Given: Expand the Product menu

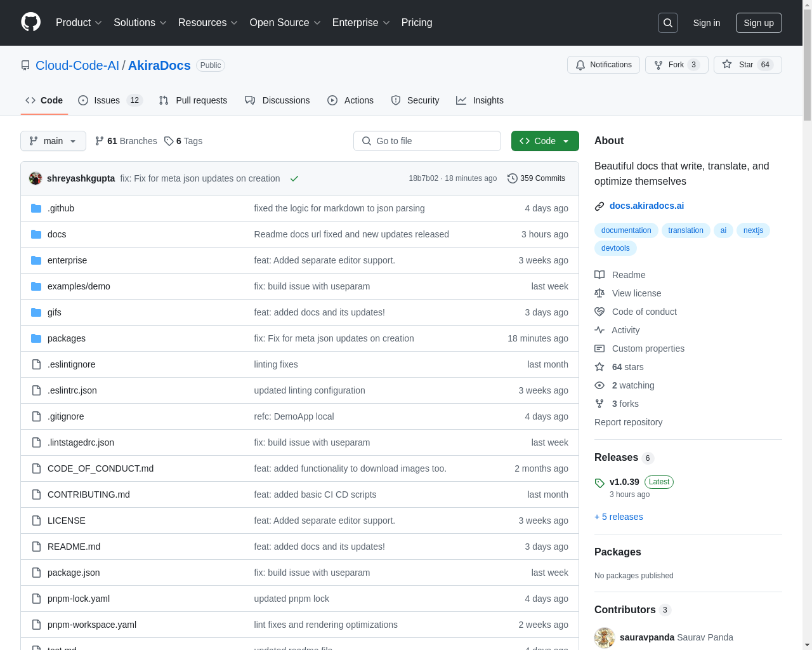Looking at the screenshot, I should click(79, 23).
